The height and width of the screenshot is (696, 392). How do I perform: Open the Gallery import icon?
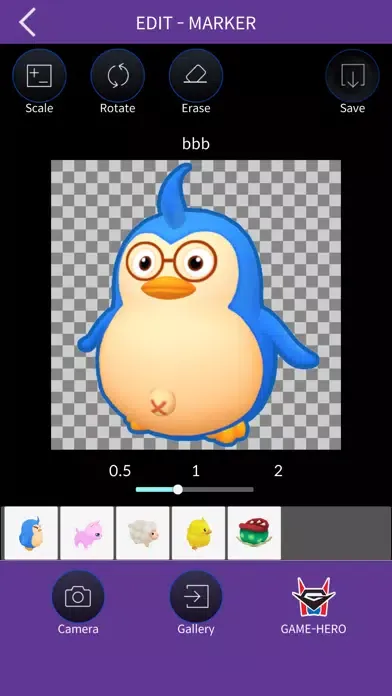pyautogui.click(x=196, y=597)
